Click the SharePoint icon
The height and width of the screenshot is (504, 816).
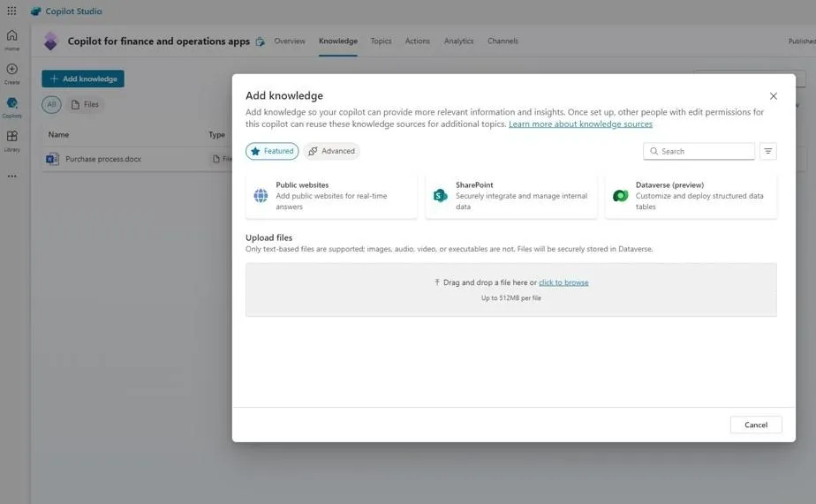pyautogui.click(x=441, y=196)
